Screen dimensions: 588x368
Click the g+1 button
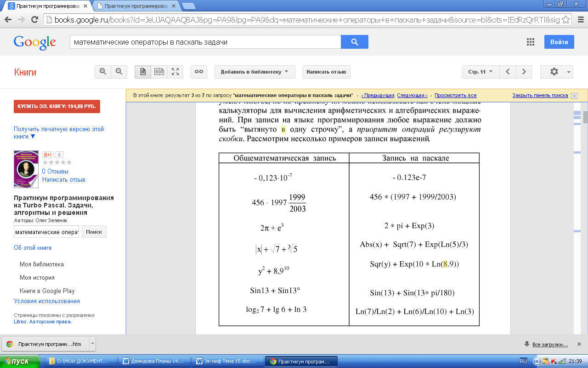click(48, 155)
